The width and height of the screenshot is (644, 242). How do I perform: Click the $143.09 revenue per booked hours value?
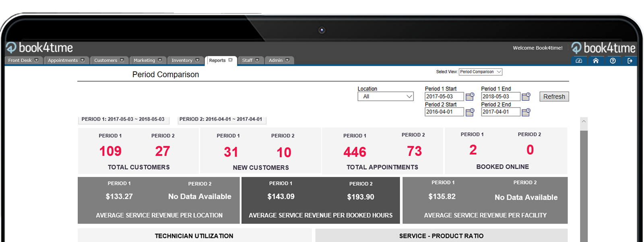click(x=281, y=196)
